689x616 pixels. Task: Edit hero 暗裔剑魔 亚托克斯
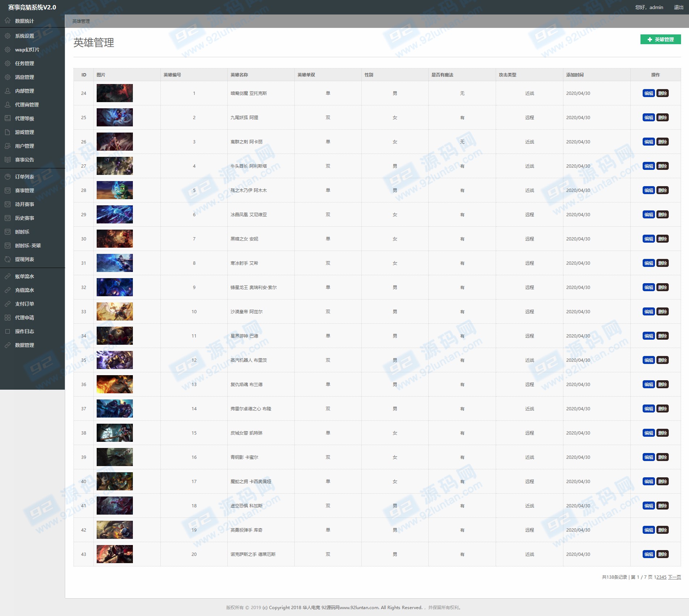[648, 93]
